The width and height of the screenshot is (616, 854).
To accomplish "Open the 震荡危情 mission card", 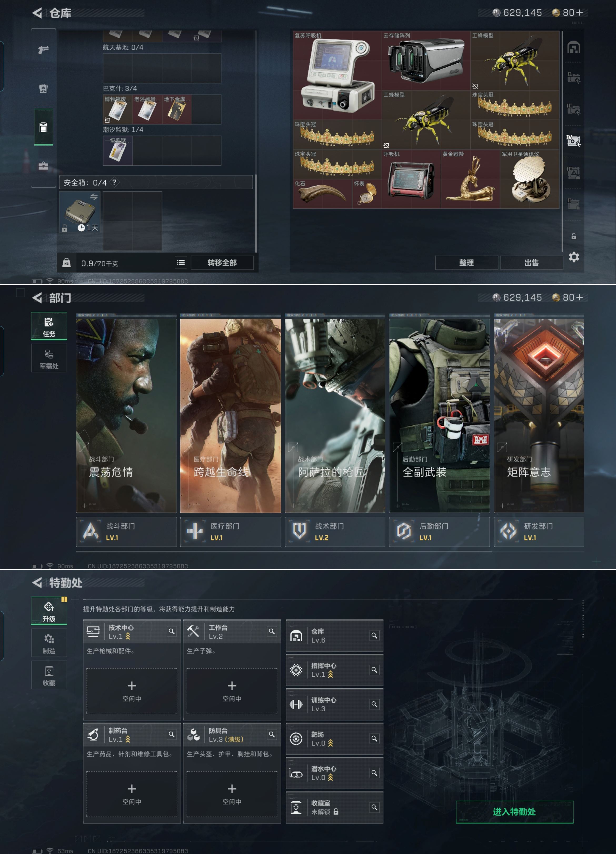I will 126,416.
